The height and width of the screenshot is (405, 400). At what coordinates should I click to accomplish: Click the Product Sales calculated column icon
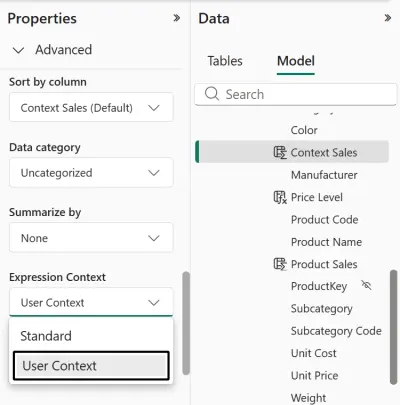[x=280, y=264]
